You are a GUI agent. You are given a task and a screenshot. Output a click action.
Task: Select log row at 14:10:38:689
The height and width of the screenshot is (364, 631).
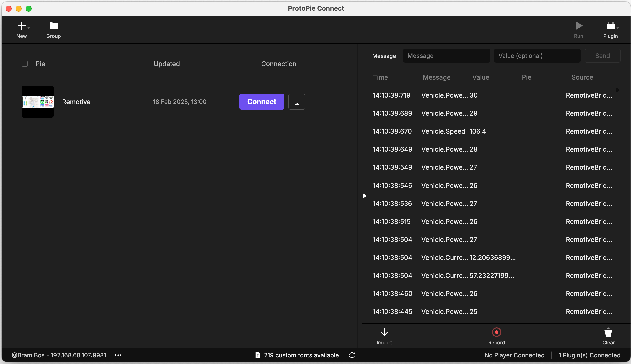point(493,113)
